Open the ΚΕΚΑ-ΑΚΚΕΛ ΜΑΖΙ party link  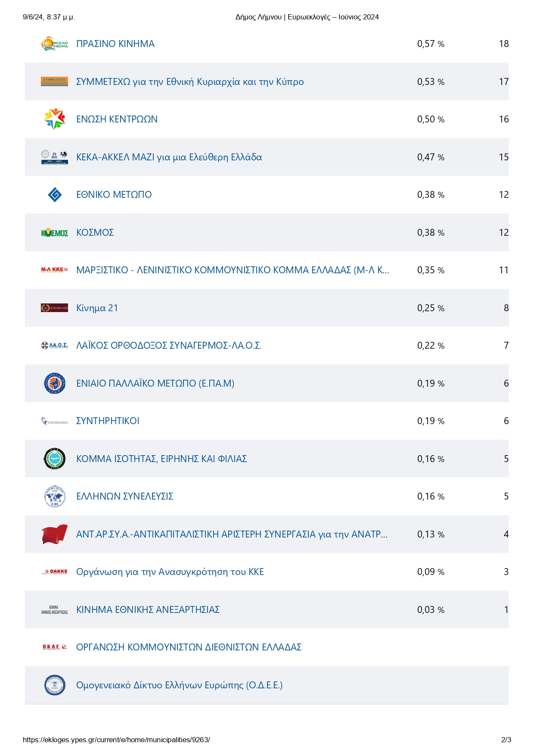169,157
